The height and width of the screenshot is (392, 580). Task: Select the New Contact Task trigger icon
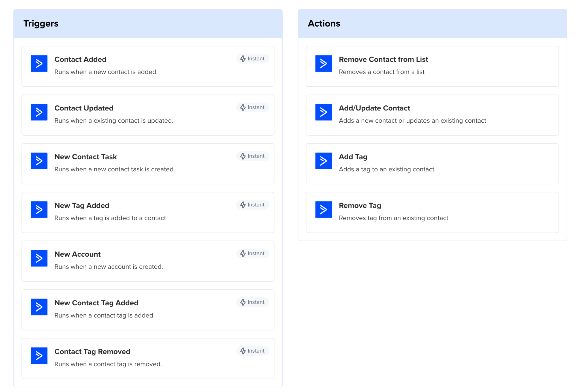pyautogui.click(x=39, y=161)
